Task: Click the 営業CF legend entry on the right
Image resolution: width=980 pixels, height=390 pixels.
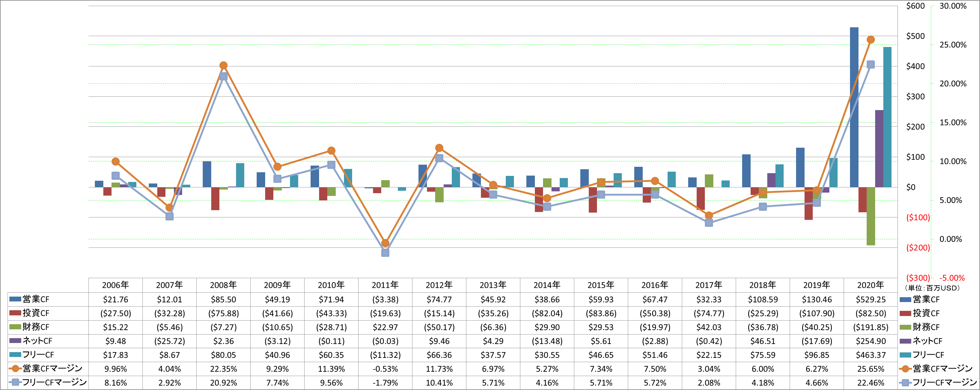Action: [919, 299]
